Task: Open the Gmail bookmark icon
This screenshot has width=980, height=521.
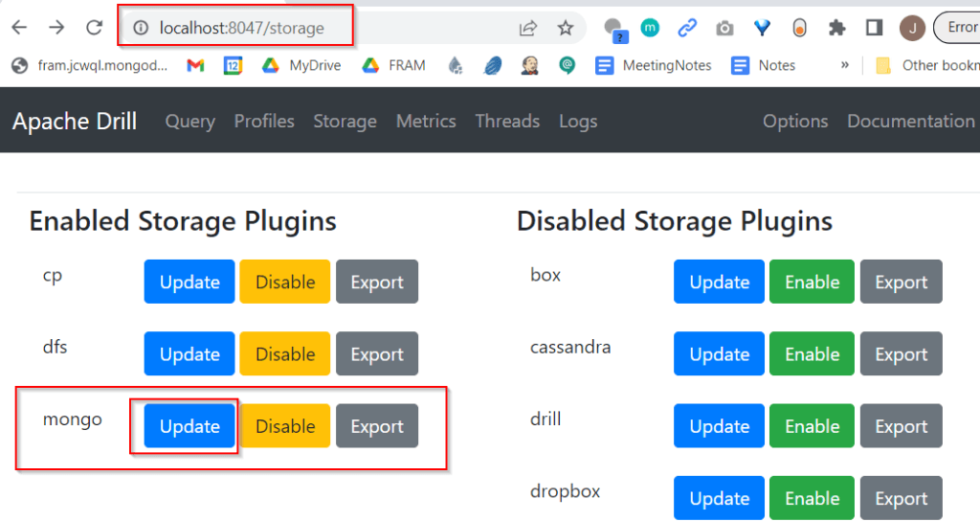Action: point(195,65)
